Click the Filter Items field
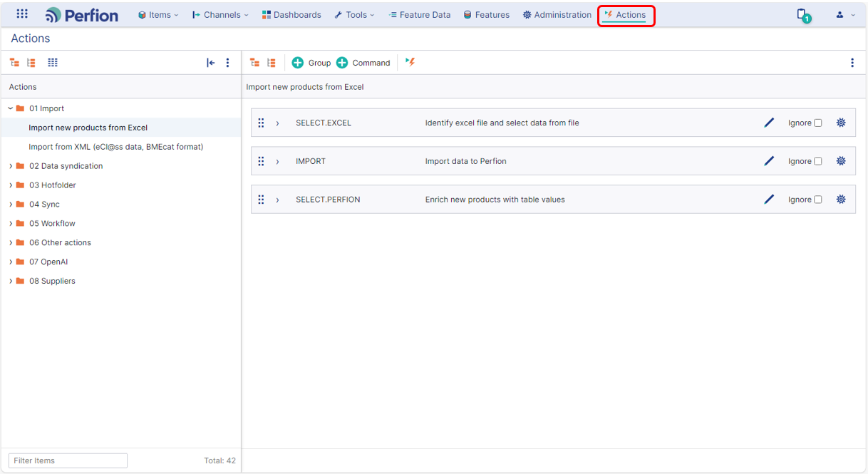The width and height of the screenshot is (868, 474). [x=68, y=460]
